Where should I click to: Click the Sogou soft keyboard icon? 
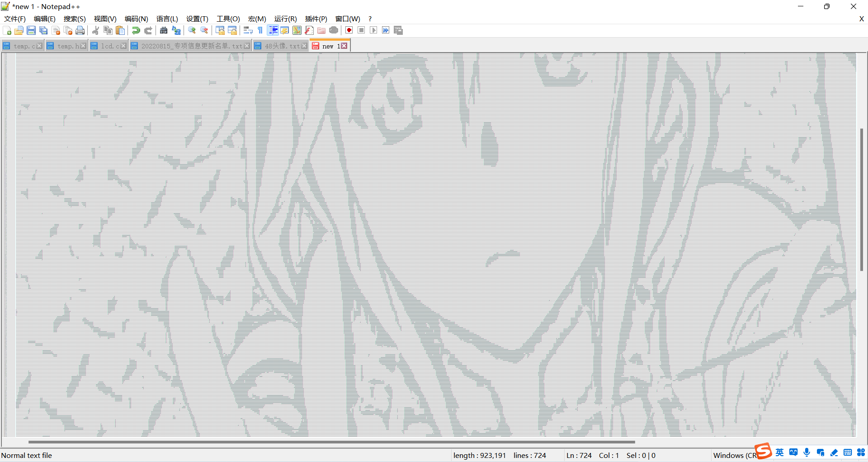tap(848, 452)
